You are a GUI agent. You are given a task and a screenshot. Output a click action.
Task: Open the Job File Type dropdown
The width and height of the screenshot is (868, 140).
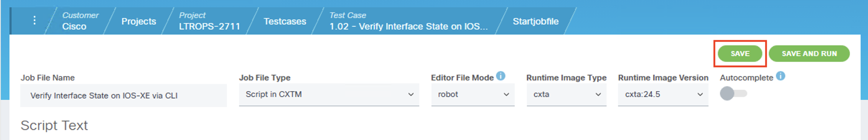tap(329, 94)
